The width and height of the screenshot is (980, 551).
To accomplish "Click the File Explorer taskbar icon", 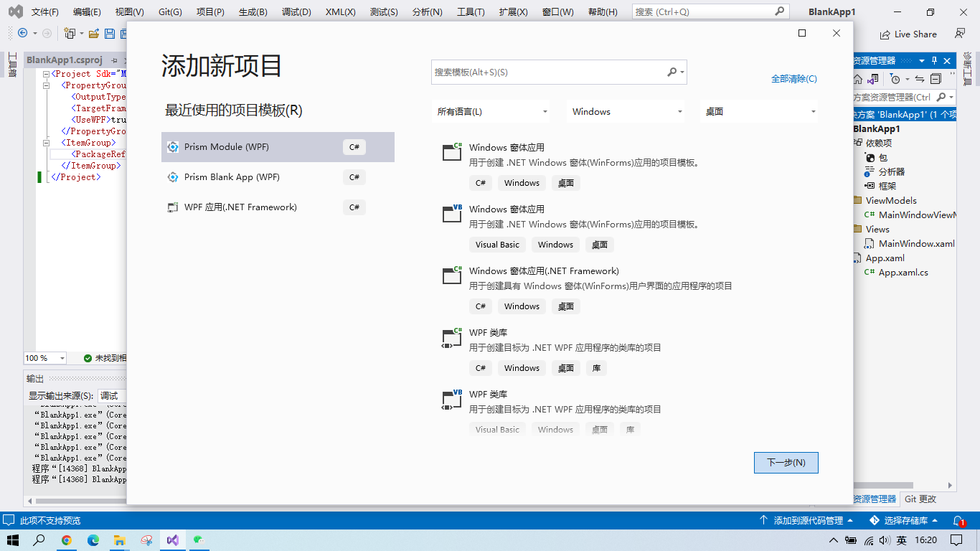I will 120,540.
